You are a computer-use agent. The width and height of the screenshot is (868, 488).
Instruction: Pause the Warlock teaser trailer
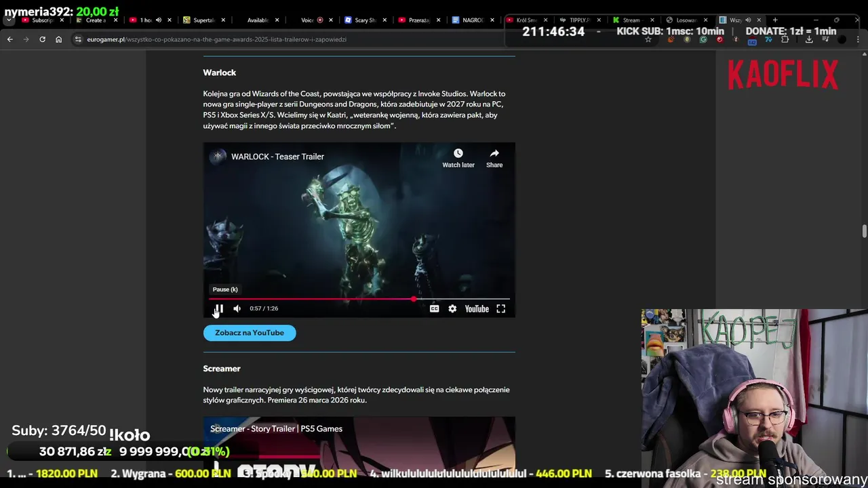(x=218, y=309)
